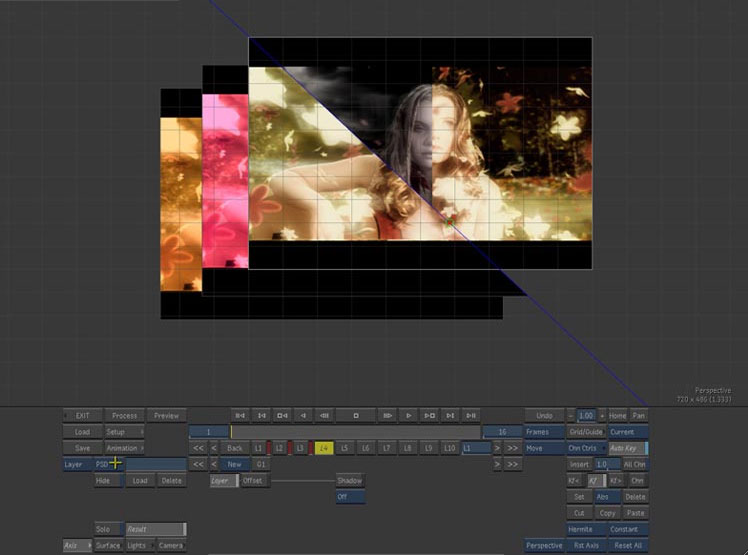The image size is (748, 555).
Task: Click the Home view button
Action: (x=617, y=416)
